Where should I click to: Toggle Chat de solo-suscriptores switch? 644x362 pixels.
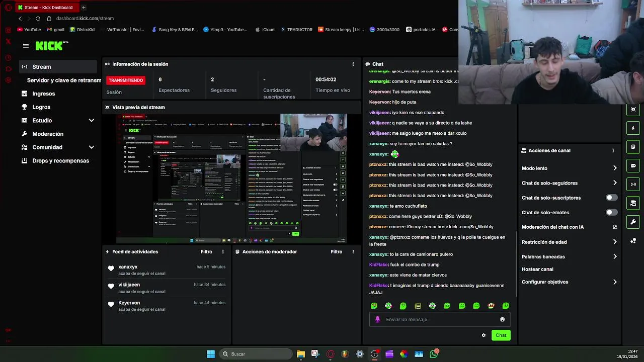(x=611, y=198)
